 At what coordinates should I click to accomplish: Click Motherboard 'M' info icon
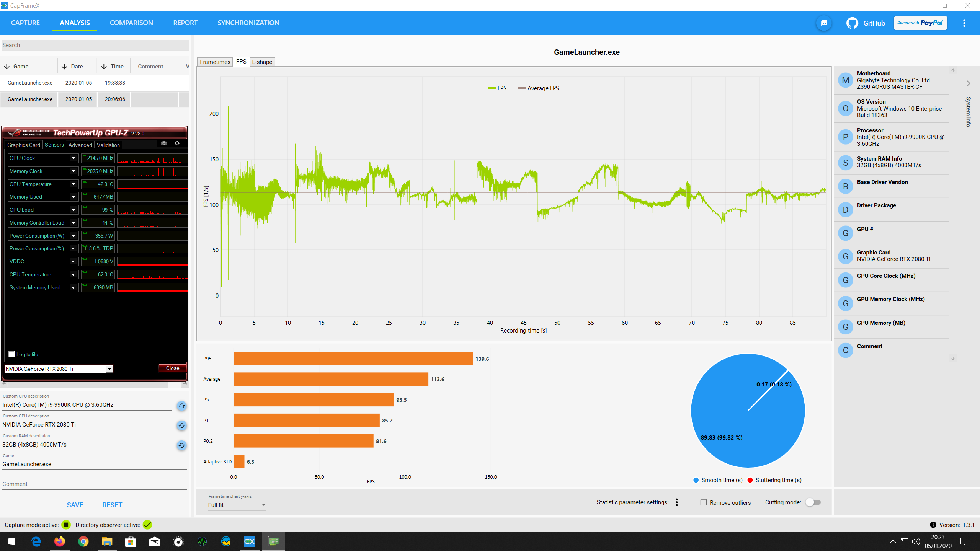coord(846,80)
